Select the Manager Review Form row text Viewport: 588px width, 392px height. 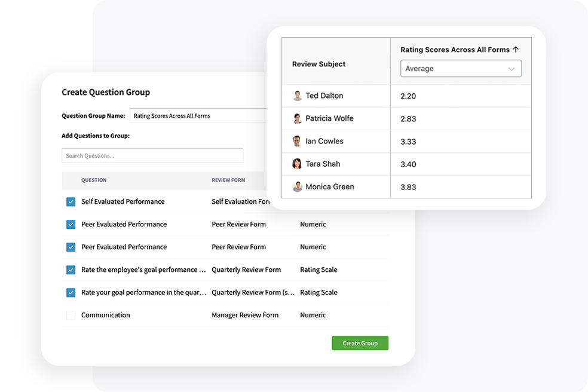click(x=245, y=315)
